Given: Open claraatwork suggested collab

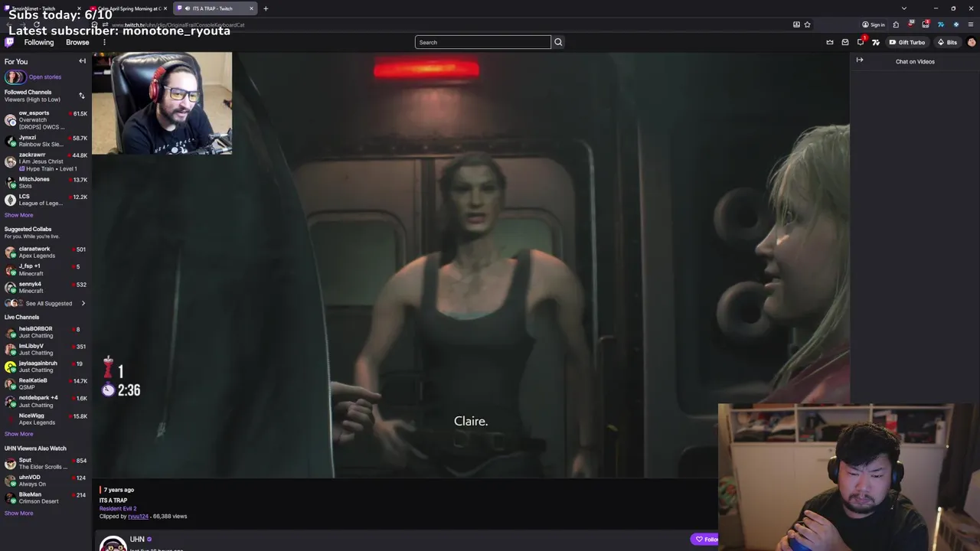Looking at the screenshot, I should [x=46, y=252].
